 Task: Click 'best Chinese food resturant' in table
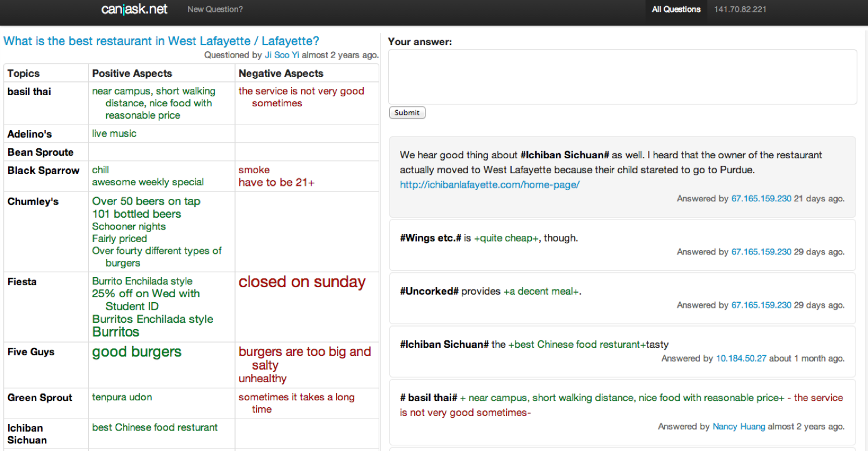[x=155, y=427]
